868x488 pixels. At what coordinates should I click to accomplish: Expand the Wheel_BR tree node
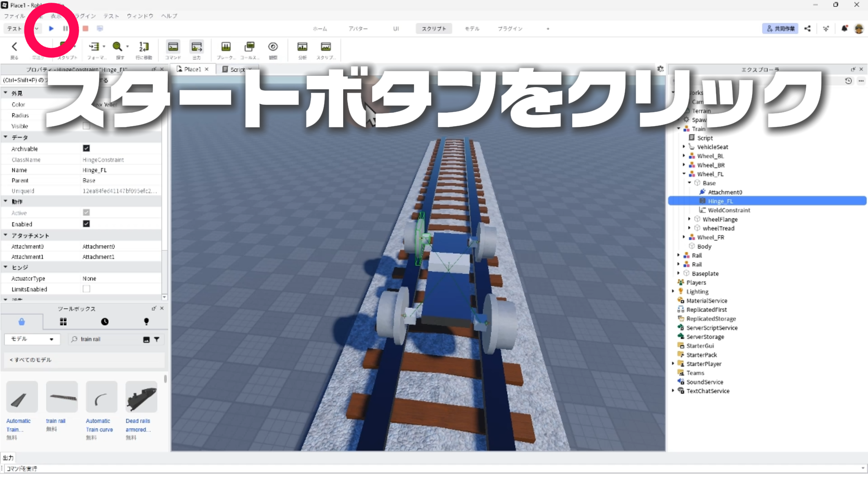tap(684, 165)
